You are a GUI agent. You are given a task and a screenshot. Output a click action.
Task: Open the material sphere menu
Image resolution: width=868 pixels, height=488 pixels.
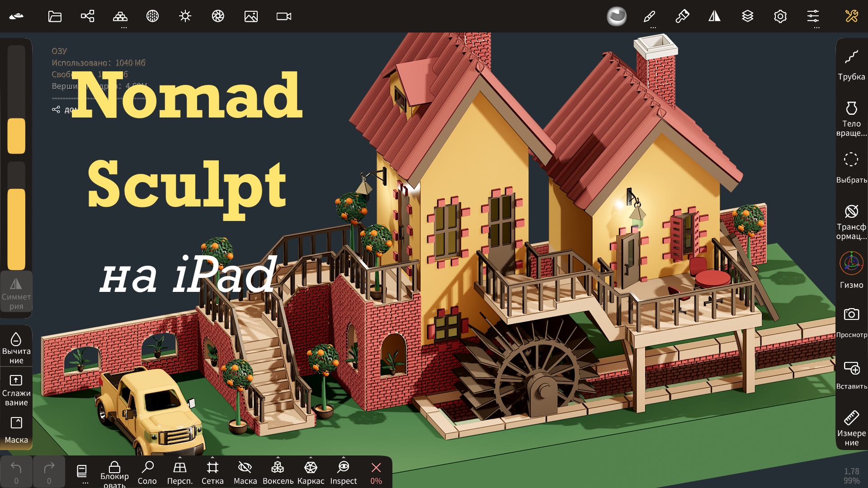(616, 17)
